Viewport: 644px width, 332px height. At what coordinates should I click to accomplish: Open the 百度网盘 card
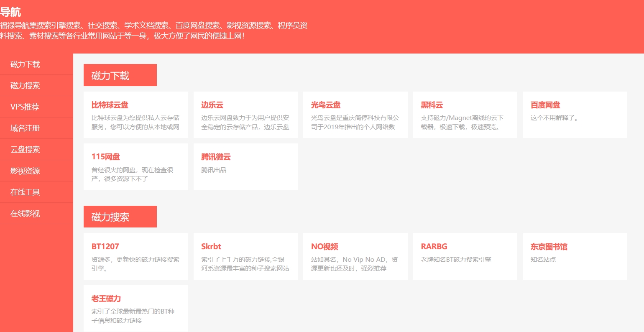(575, 115)
